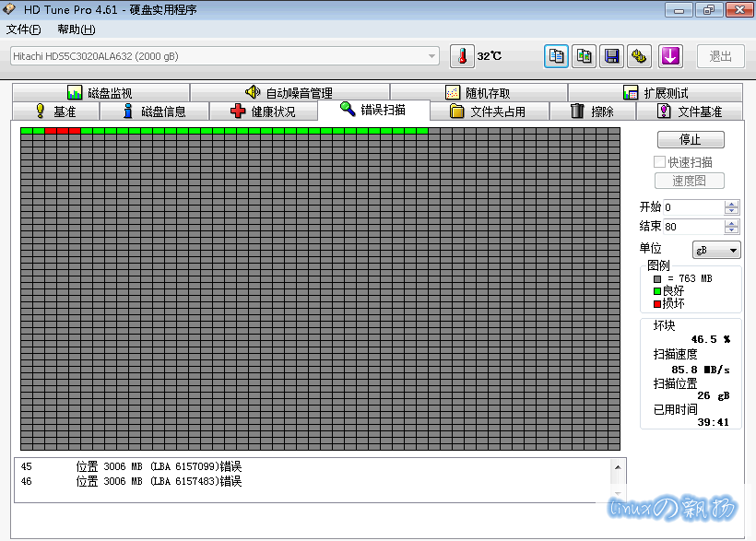756x541 pixels.
Task: Click the first red damaged block
Action: pyautogui.click(x=51, y=131)
